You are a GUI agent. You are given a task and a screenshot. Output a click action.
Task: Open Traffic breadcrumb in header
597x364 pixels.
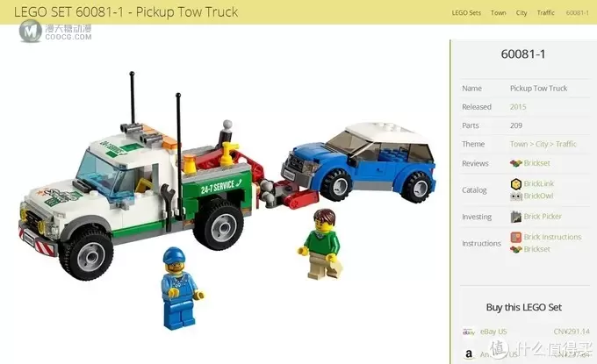tap(545, 12)
